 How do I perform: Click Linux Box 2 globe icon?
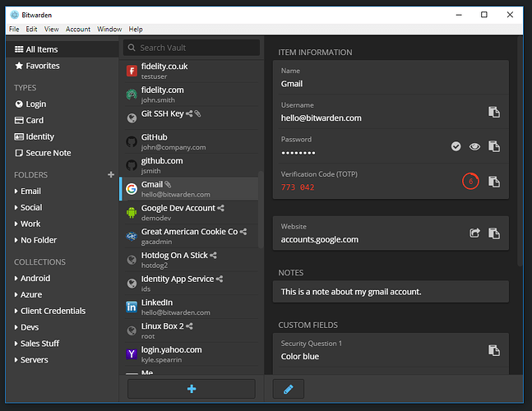tap(132, 330)
